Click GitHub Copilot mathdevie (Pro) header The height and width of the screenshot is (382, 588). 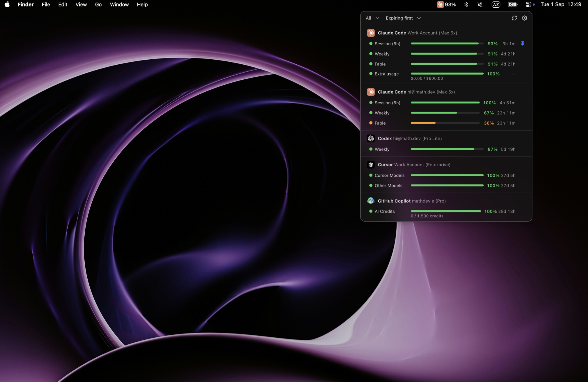click(x=412, y=201)
